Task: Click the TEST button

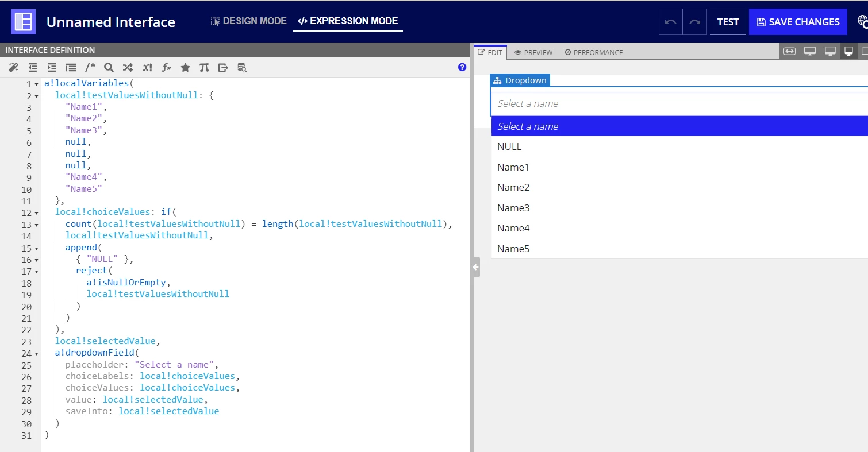Action: pos(728,22)
